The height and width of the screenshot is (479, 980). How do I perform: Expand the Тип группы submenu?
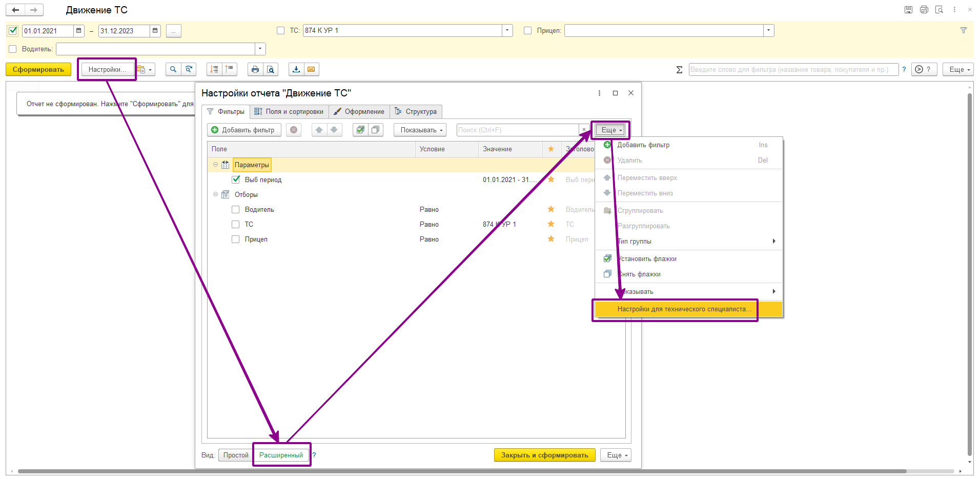coord(689,241)
